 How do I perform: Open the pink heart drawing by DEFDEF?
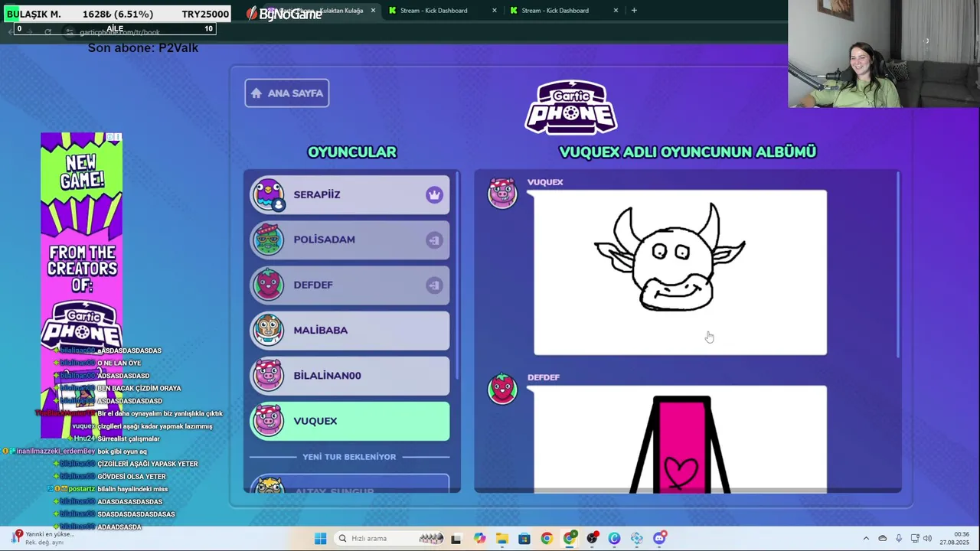coord(680,439)
